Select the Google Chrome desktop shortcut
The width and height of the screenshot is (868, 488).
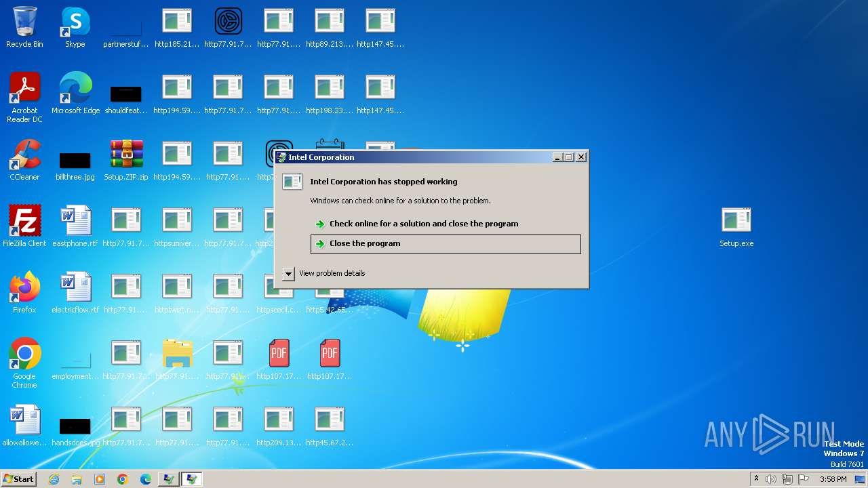click(24, 364)
